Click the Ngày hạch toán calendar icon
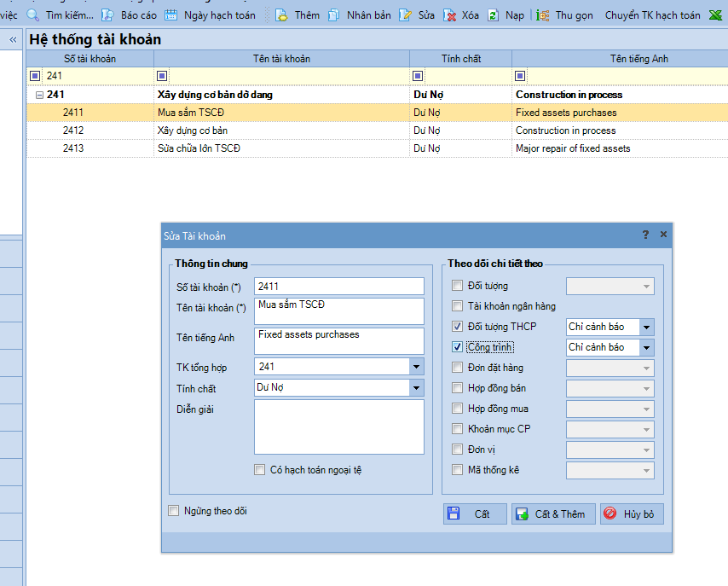 pos(170,15)
